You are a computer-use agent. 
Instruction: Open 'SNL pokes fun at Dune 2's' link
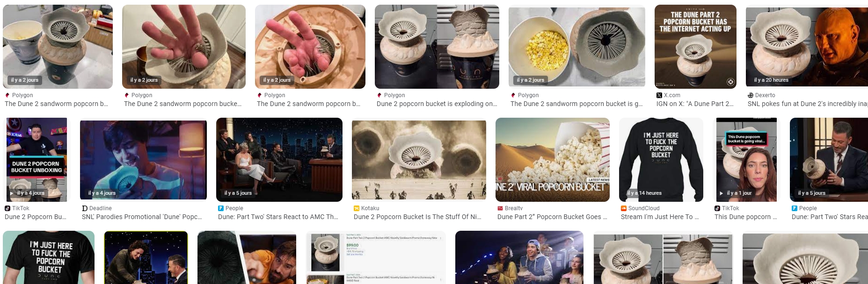pyautogui.click(x=808, y=104)
